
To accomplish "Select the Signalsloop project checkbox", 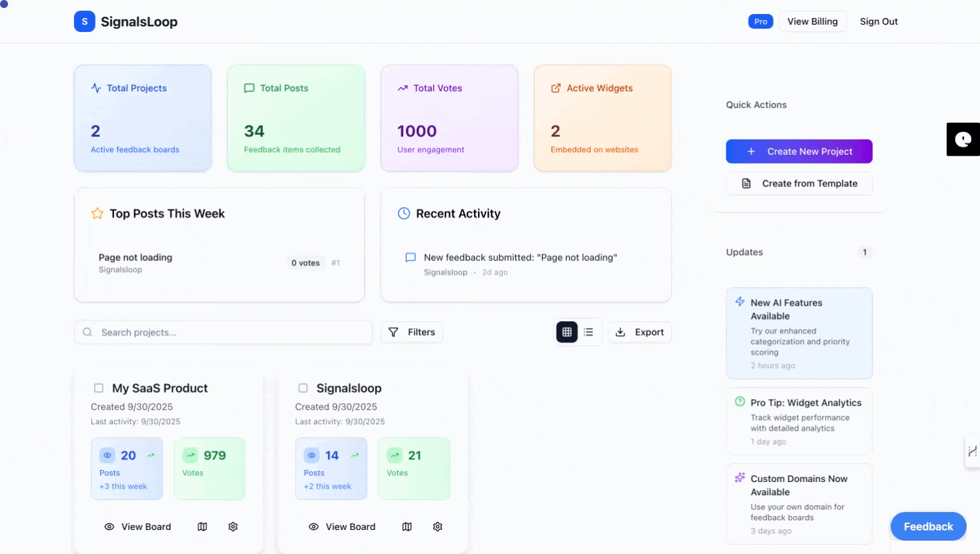I will click(303, 388).
